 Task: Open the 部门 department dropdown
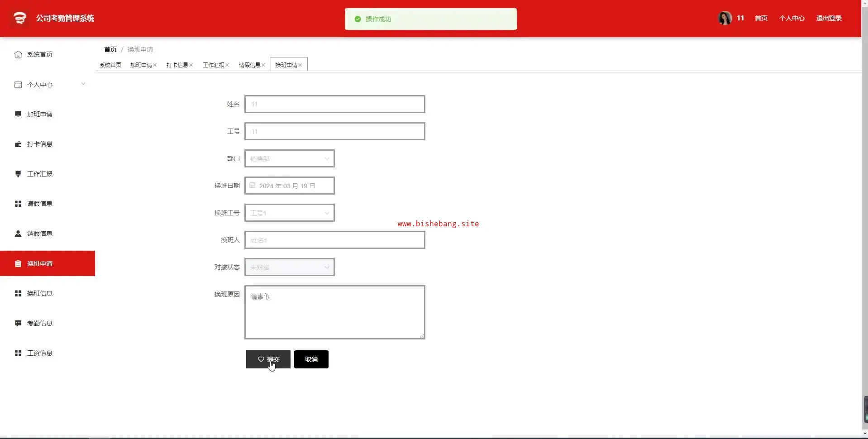pos(290,158)
